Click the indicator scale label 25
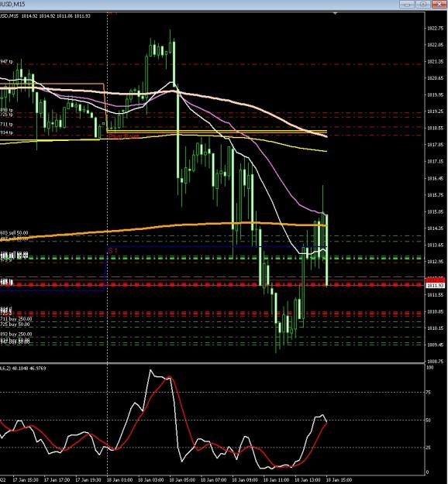 click(429, 448)
